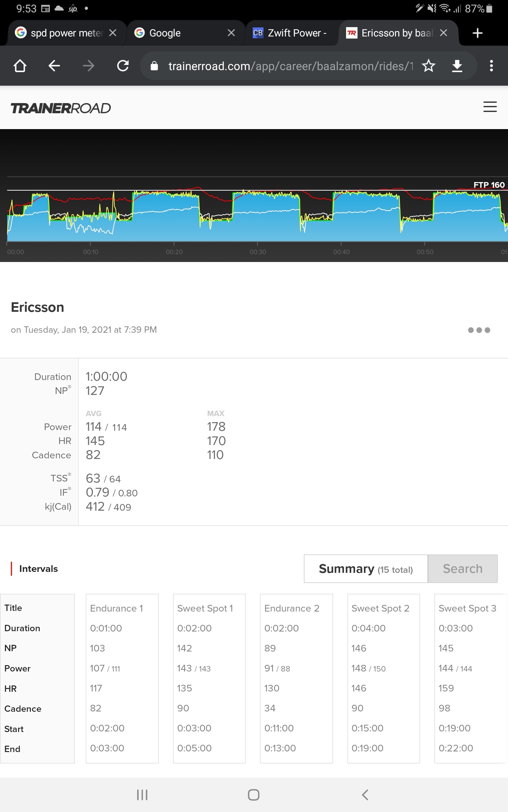This screenshot has height=812, width=508.
Task: Tap the kj(Cal) value 412 / 409
Action: pyautogui.click(x=108, y=507)
